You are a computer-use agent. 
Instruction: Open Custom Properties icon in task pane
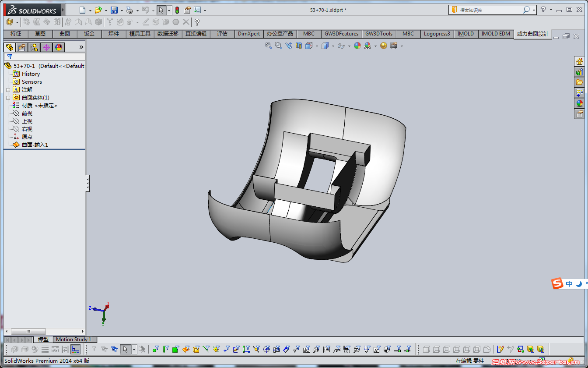pos(579,114)
